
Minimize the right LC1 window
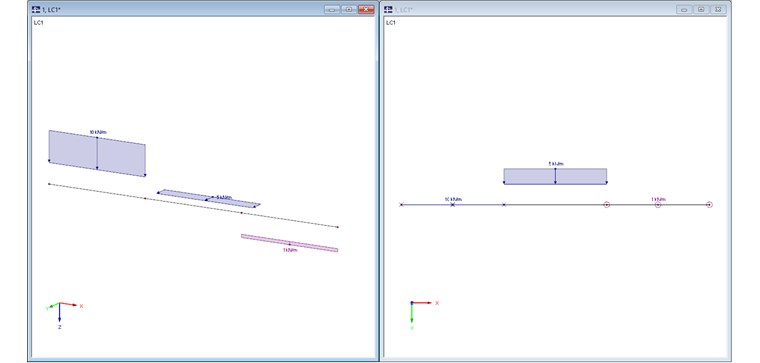[x=684, y=9]
